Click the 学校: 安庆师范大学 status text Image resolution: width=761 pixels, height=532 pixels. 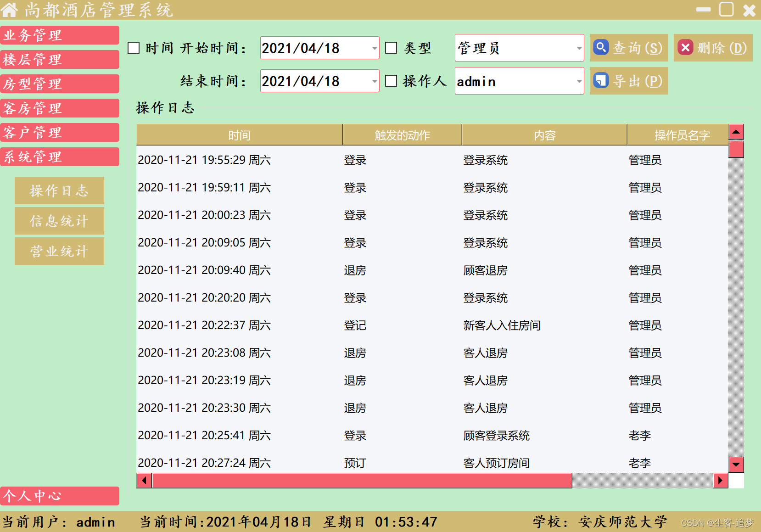(x=600, y=522)
